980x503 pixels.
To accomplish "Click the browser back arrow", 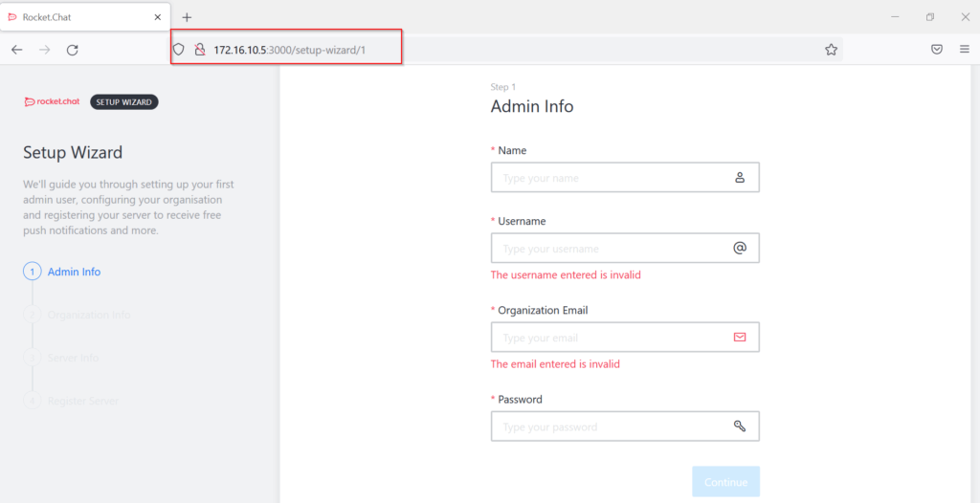I will point(17,50).
